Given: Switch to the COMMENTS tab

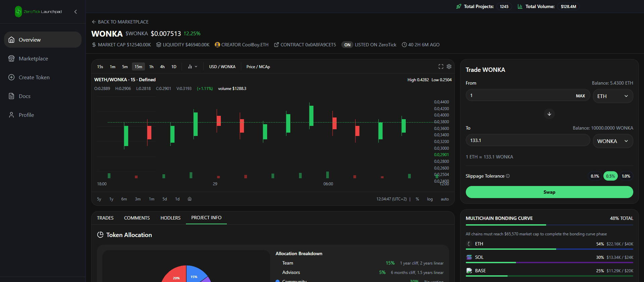Looking at the screenshot, I should pos(137,218).
